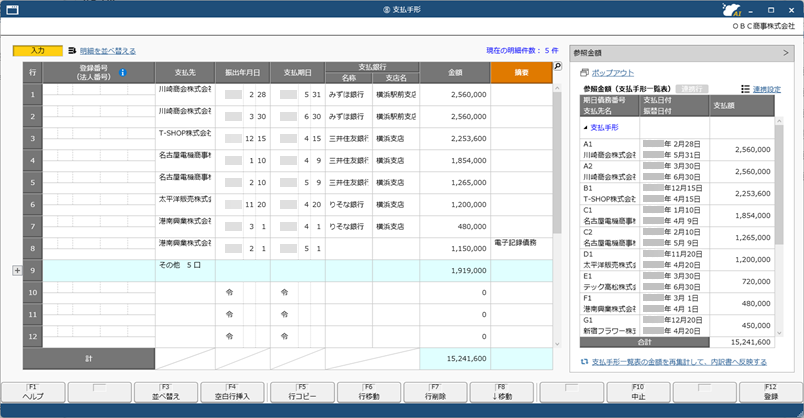Viewport: 804px width, 418px height.
Task: Click the refresh icon beside 再集計 link
Action: 584,362
